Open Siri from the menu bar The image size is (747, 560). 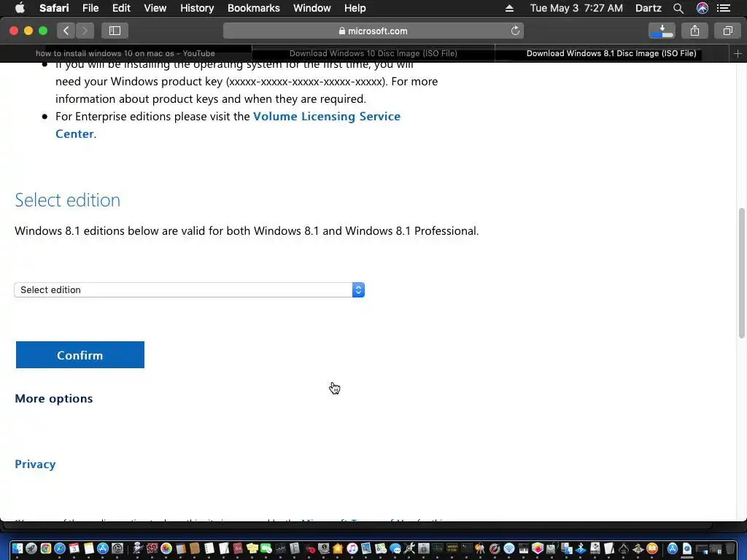point(703,8)
